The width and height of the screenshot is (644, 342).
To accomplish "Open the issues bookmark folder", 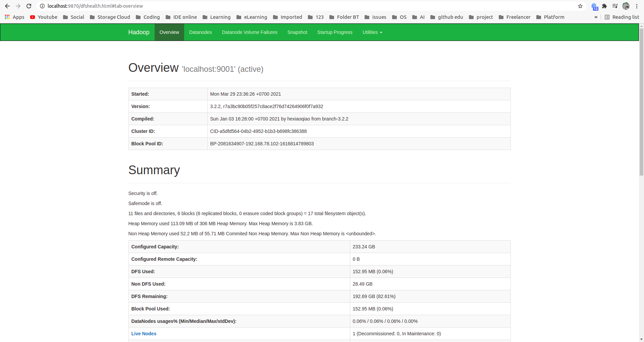I will (376, 17).
